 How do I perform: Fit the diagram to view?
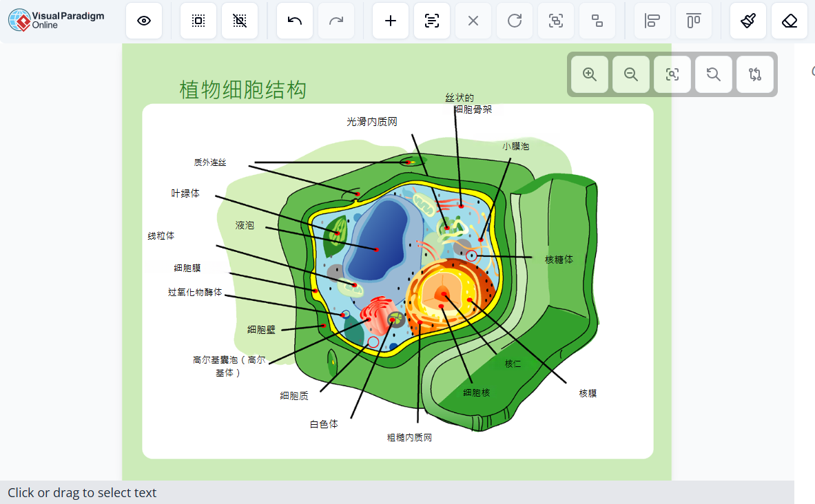672,74
